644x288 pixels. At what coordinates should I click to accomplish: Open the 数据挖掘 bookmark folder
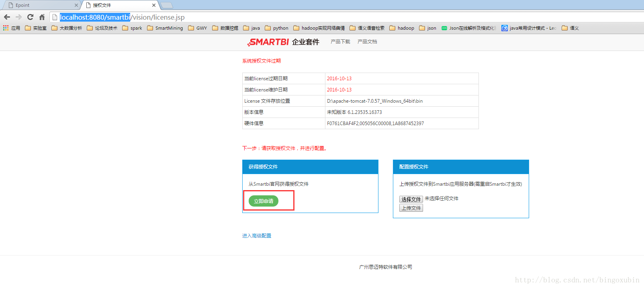(225, 28)
